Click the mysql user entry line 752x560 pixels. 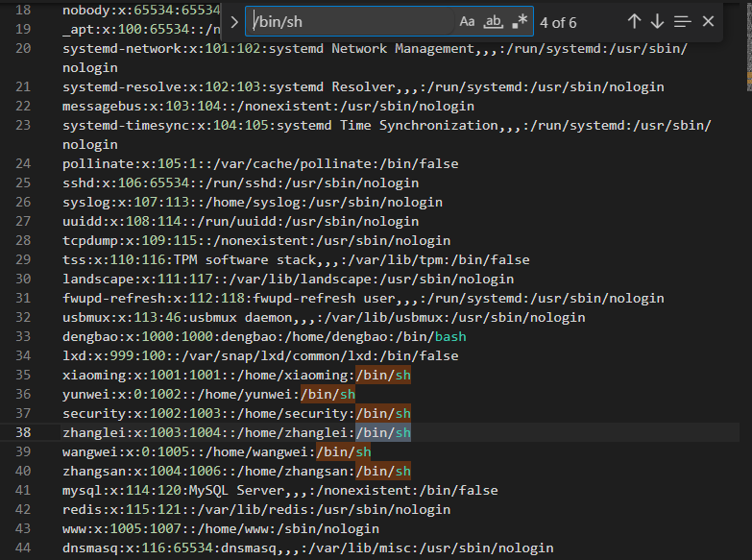[280, 490]
